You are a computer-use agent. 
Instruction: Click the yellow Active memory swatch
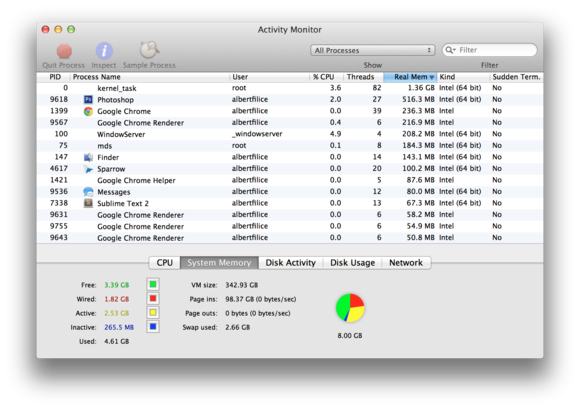(x=153, y=312)
